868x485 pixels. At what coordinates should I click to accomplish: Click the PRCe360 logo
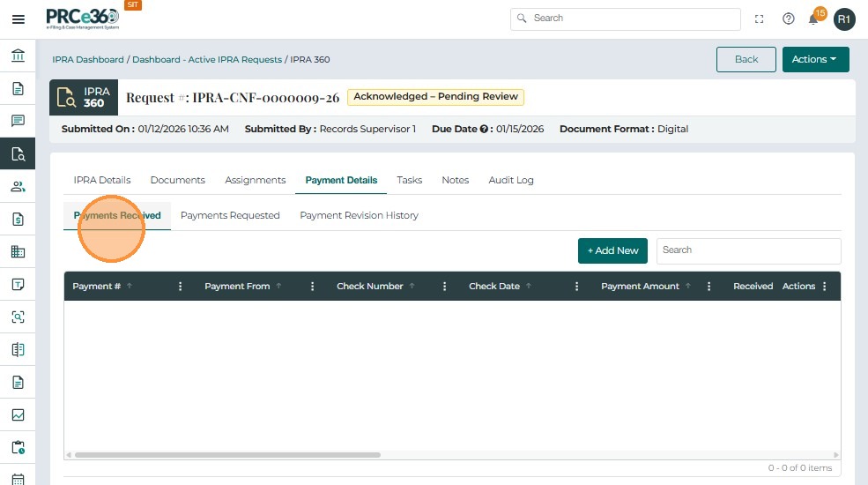(x=82, y=19)
